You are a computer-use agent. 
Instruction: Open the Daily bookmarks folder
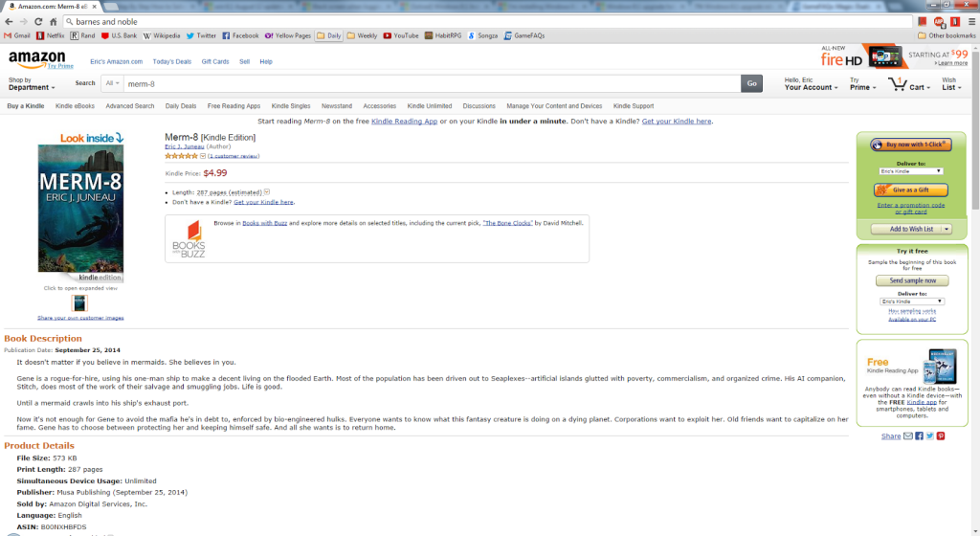tap(329, 35)
